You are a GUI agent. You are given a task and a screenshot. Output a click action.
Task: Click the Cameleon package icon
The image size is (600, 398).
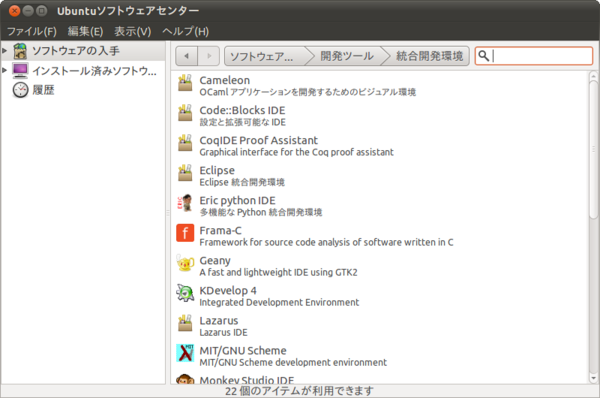coord(185,83)
